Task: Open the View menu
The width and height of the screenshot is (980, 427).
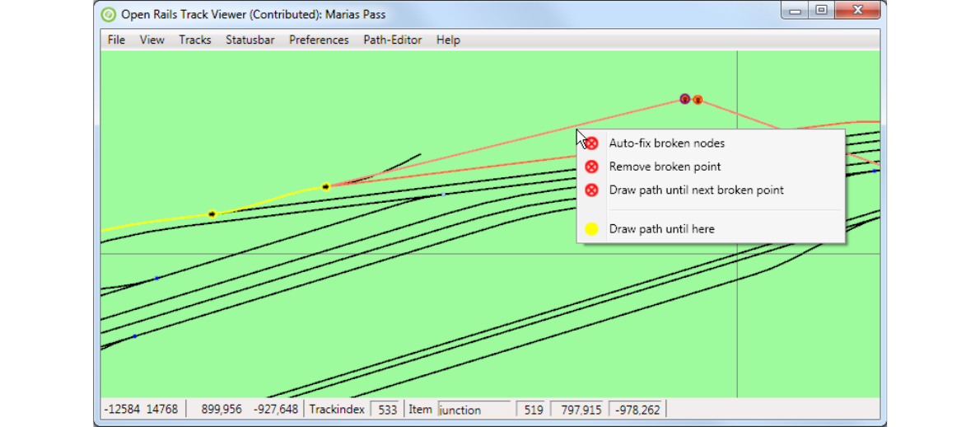Action: coord(152,40)
